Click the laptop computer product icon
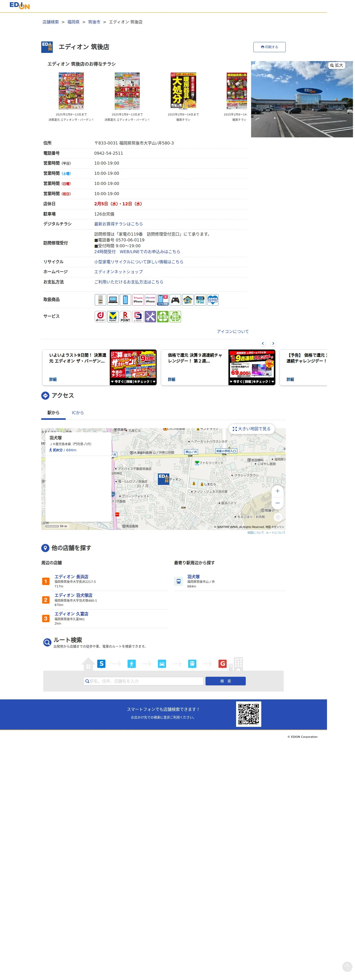Viewport: 355px width, 980px height. [x=113, y=300]
